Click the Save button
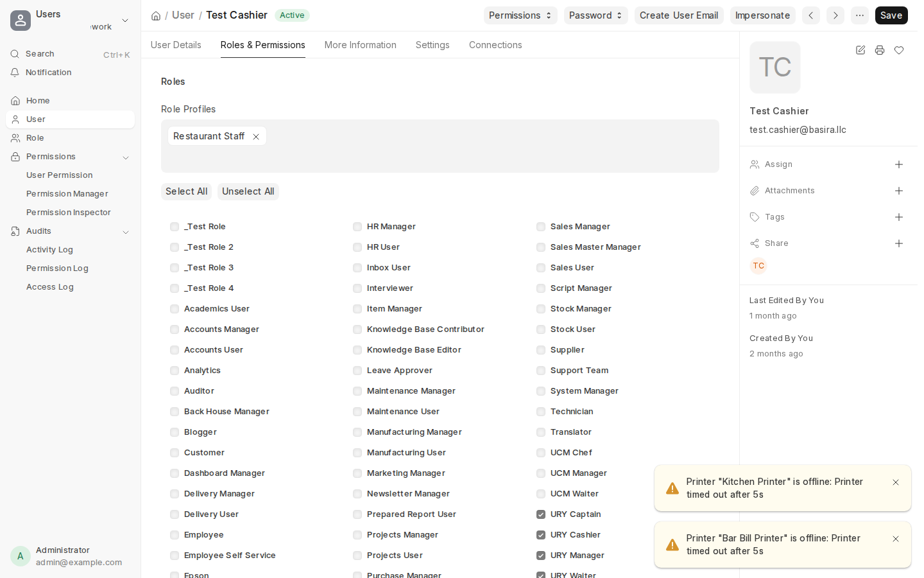The image size is (924, 578). [x=891, y=15]
